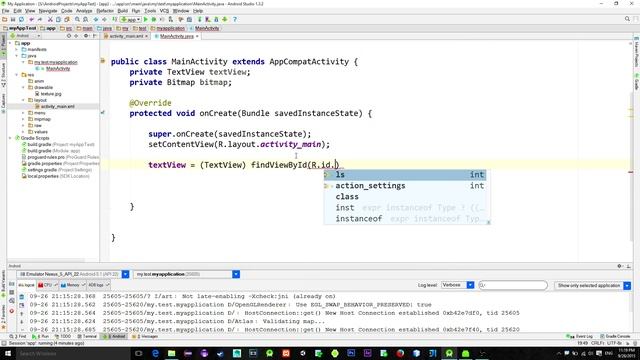Click the logcat search input field
640x360 pixels.
click(x=513, y=285)
